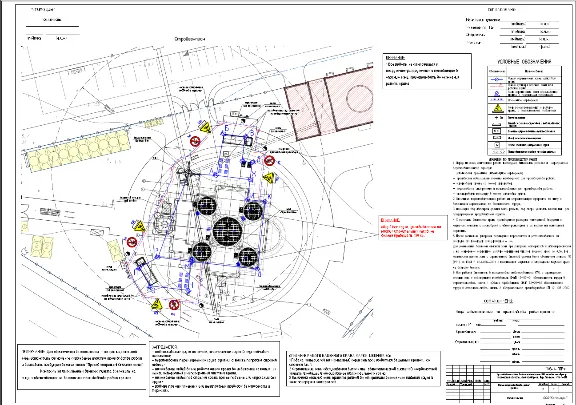
Task: Select the bottom-left framed text block
Action: pyautogui.click(x=82, y=366)
